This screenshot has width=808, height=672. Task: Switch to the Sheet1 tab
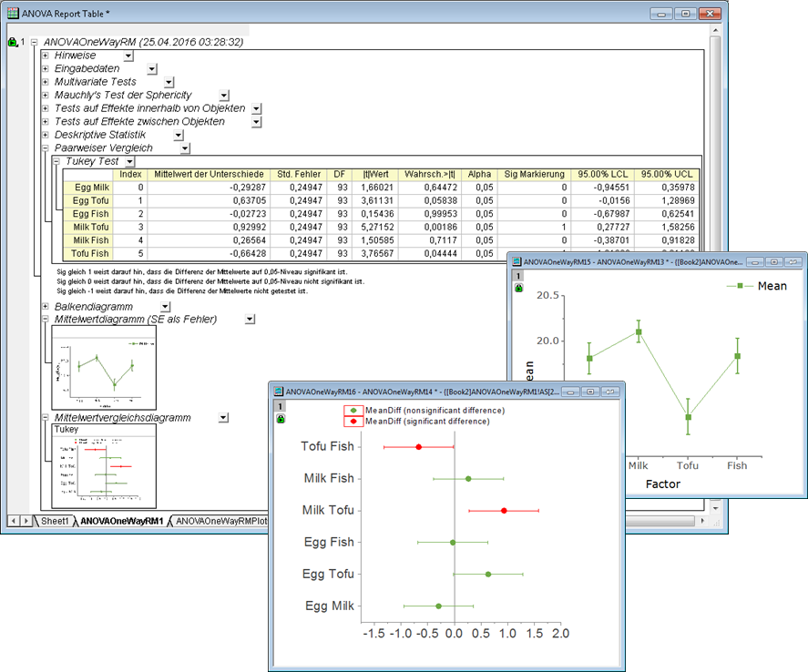(54, 521)
